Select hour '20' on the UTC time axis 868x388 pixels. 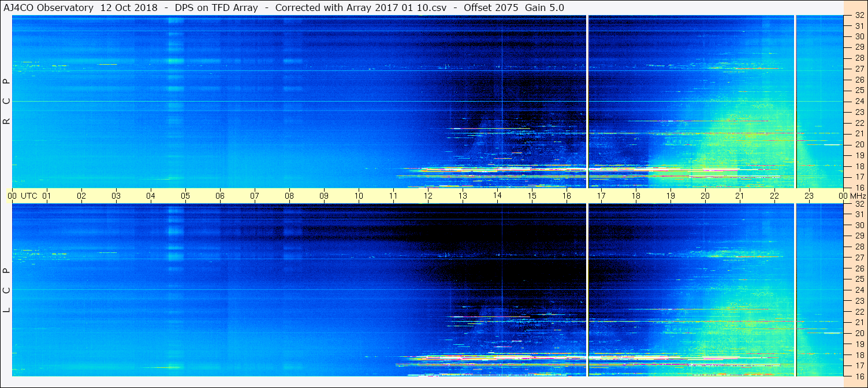(705, 196)
